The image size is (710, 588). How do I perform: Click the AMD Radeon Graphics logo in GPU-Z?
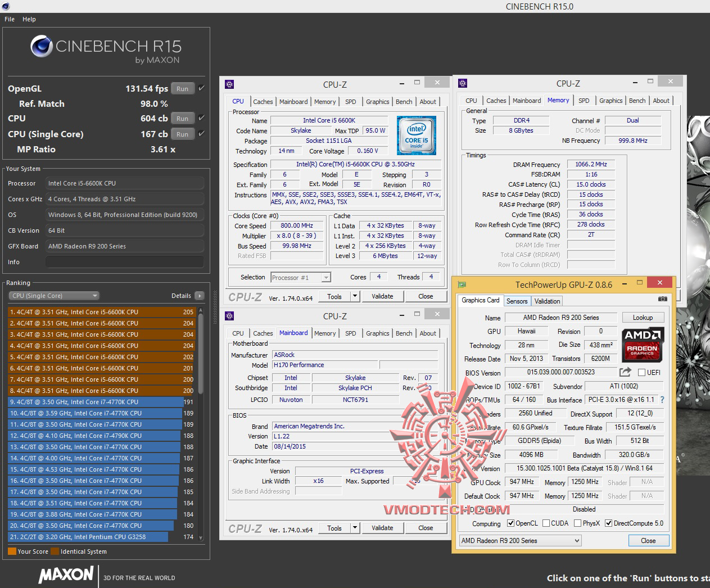coord(643,344)
